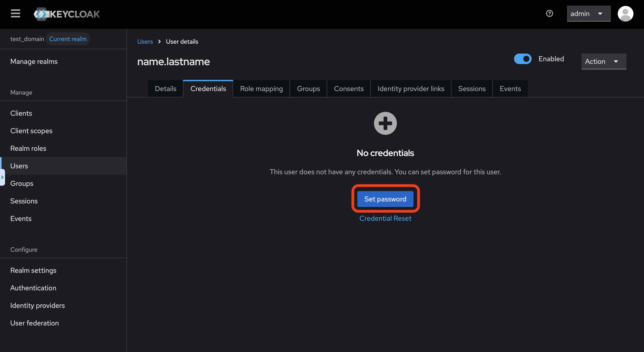Navigate to Client scopes
Screen dimensions: 644x352
(31, 131)
